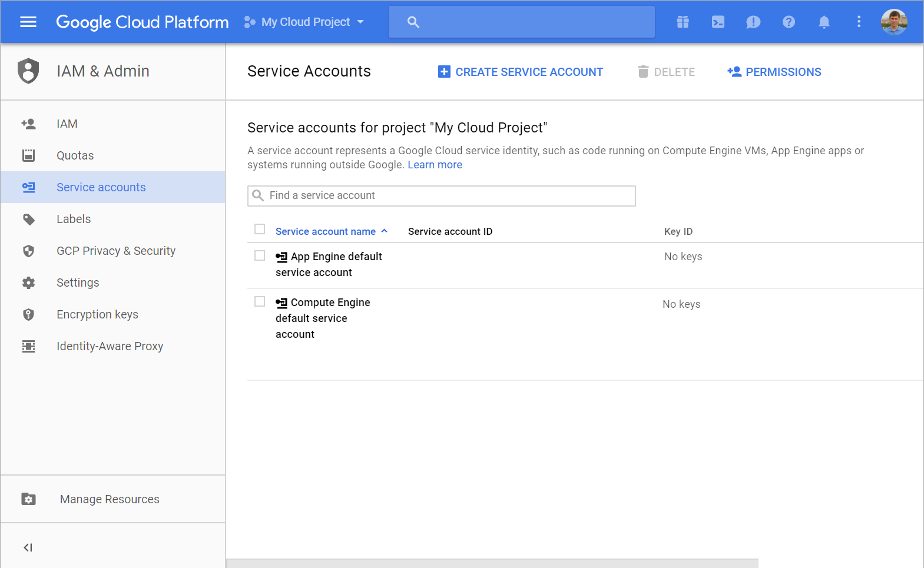The image size is (924, 568).
Task: Check the Compute Engine default service account checkbox
Action: (x=260, y=301)
